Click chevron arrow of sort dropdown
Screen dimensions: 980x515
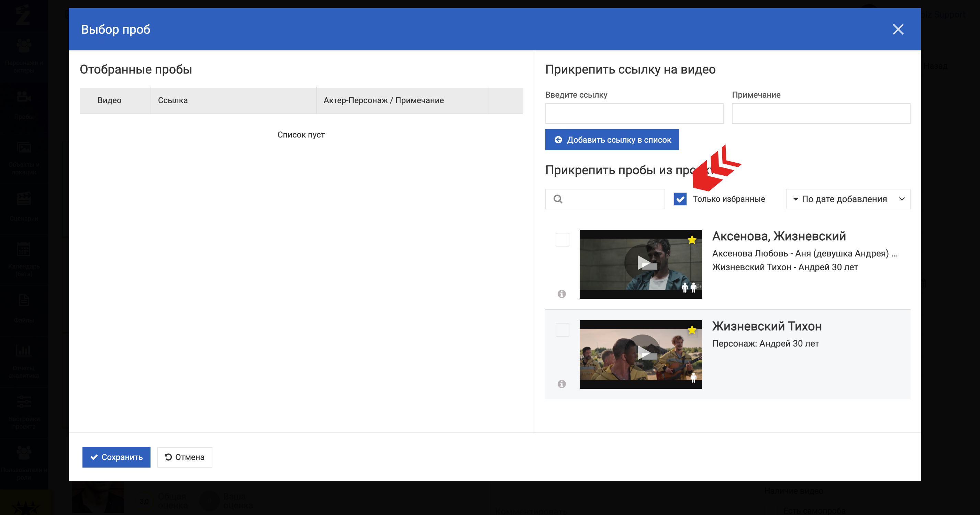(902, 199)
